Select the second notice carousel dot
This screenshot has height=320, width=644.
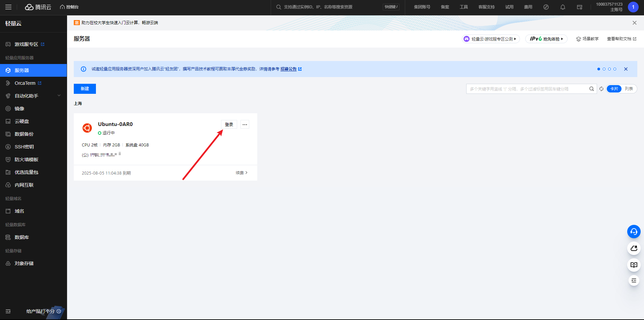pos(604,69)
